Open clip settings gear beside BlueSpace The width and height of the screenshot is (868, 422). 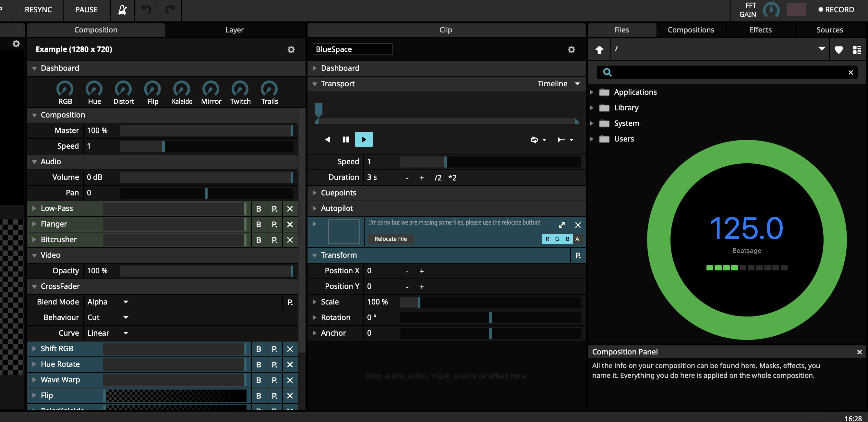572,50
